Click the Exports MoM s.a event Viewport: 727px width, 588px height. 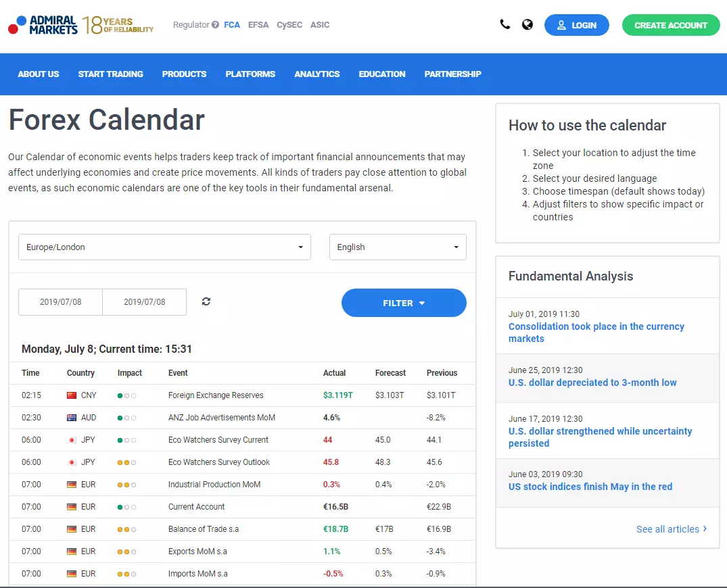point(197,552)
